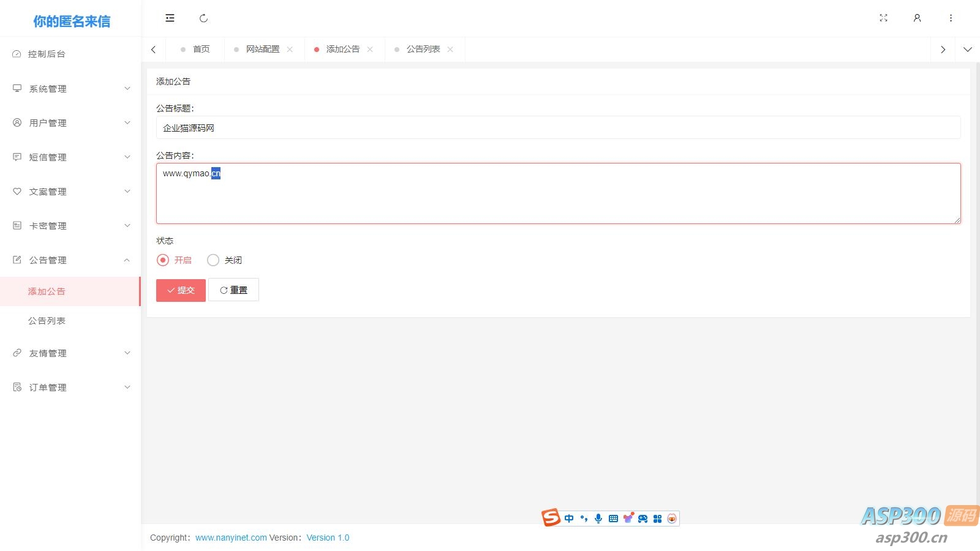980x551 pixels.
Task: Open the vertical three-dot more menu
Action: (x=951, y=18)
